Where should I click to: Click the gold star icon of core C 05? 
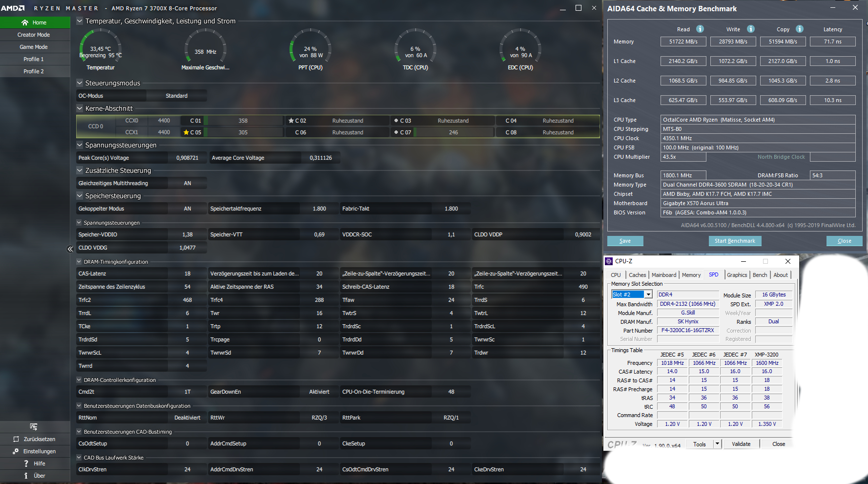pos(186,132)
